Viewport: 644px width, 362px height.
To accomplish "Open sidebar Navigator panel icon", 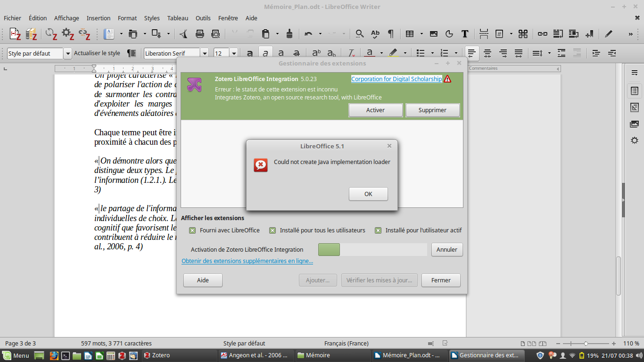I will (635, 140).
